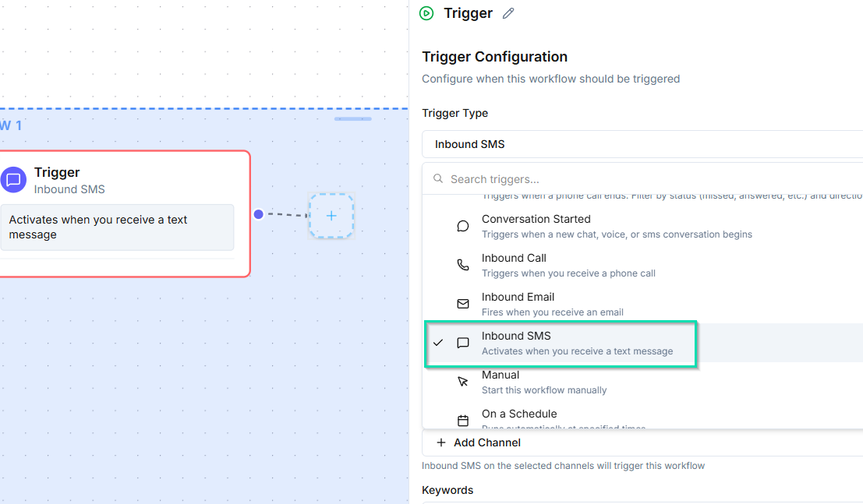Select the Inbound Email trigger option
The image size is (863, 504).
coord(642,305)
